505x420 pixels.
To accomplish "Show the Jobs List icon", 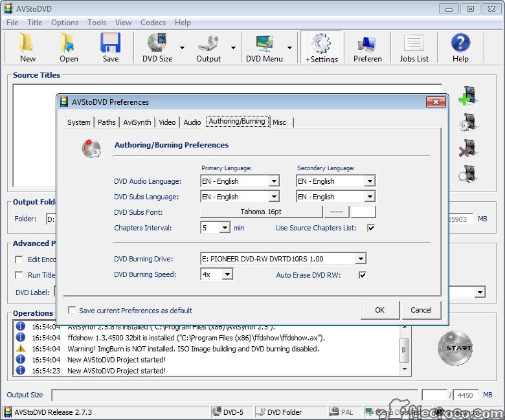I will point(414,43).
